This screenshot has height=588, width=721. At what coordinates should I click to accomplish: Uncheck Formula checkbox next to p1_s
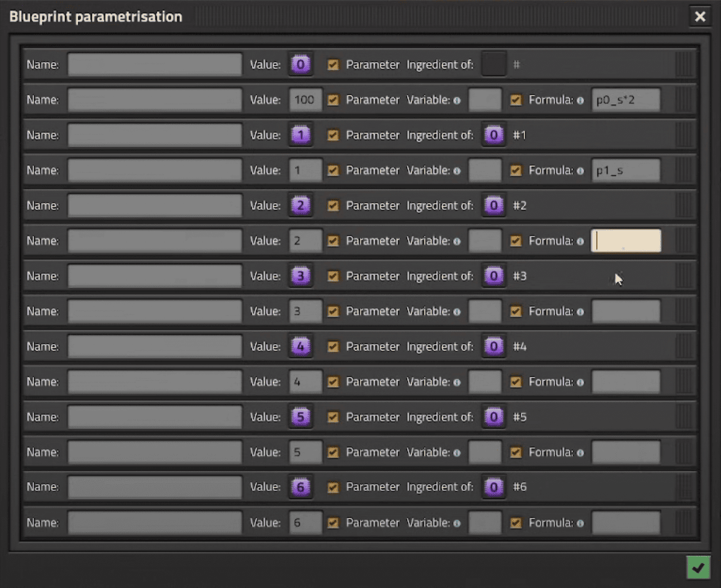pos(516,170)
